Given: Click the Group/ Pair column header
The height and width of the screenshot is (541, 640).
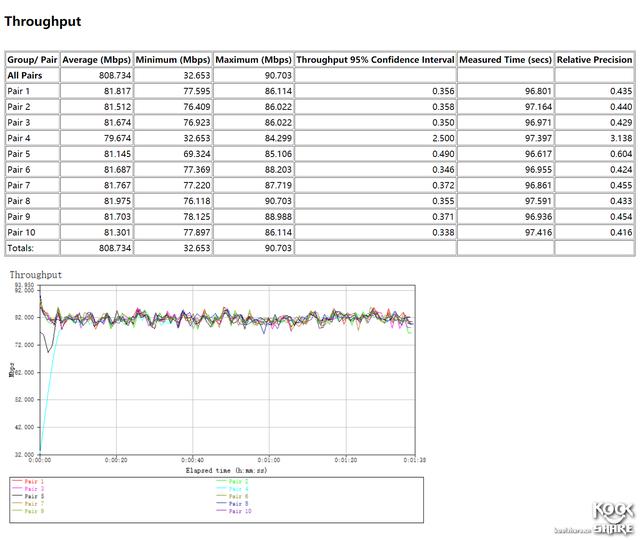Looking at the screenshot, I should pos(32,60).
